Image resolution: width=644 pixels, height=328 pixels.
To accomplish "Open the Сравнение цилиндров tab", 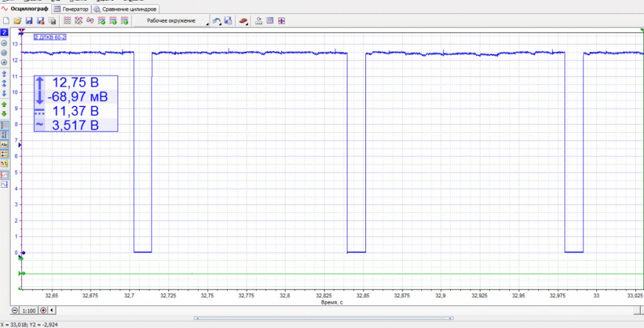I will tap(126, 9).
